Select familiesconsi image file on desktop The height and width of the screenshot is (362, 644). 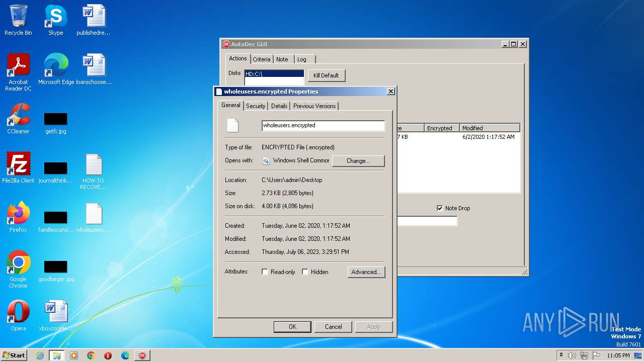pyautogui.click(x=55, y=222)
